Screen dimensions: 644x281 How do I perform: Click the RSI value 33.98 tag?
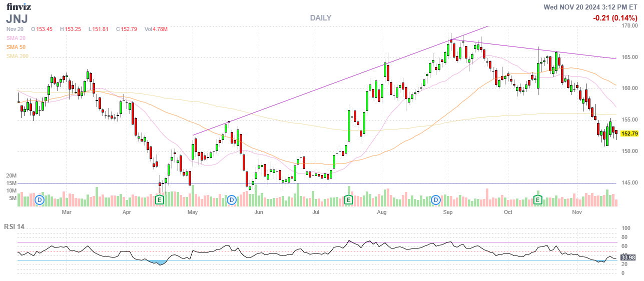pyautogui.click(x=628, y=257)
